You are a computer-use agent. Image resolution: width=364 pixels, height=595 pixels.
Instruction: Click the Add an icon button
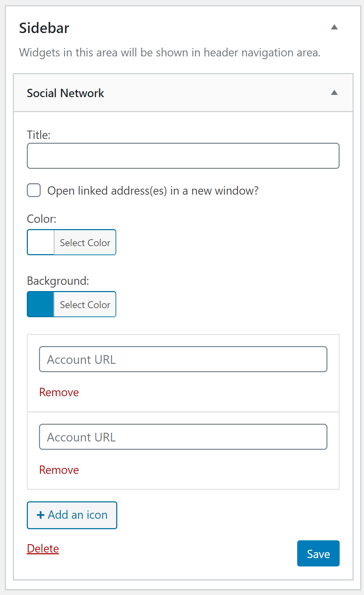point(72,515)
